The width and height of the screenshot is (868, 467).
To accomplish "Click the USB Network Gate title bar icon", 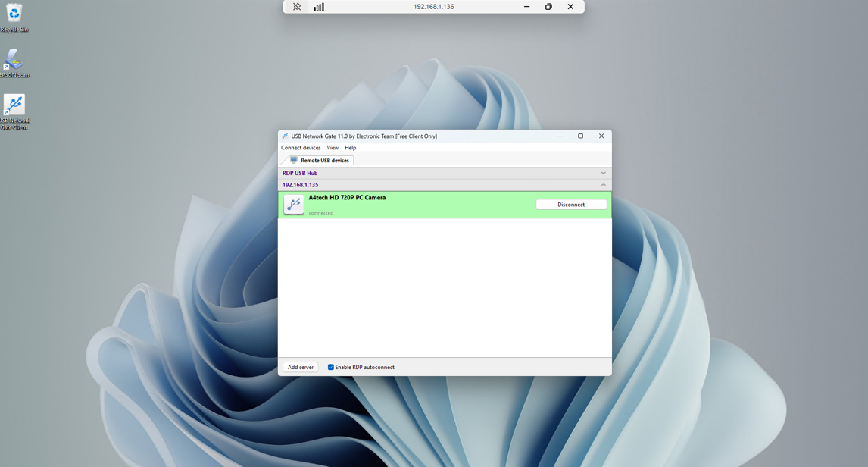I will pos(285,136).
